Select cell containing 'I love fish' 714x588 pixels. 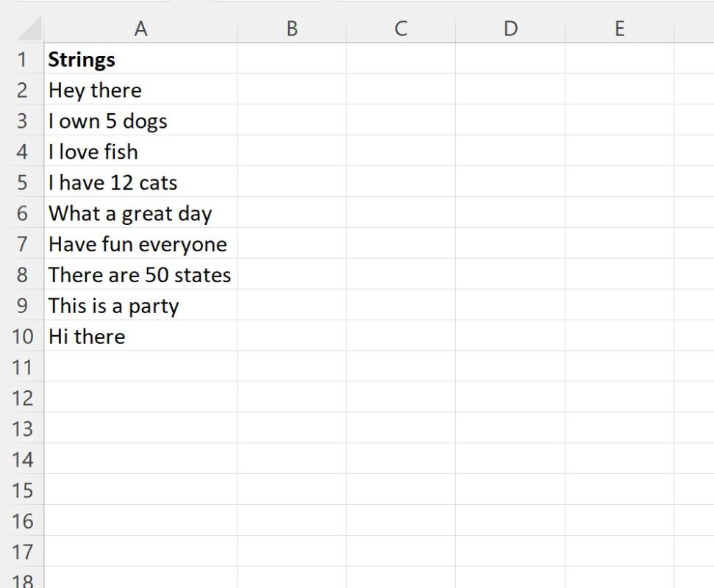point(140,151)
